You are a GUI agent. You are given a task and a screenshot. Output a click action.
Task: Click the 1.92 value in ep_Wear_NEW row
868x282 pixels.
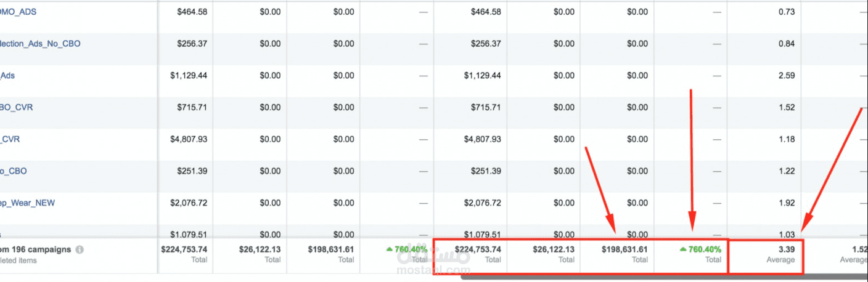pyautogui.click(x=786, y=203)
